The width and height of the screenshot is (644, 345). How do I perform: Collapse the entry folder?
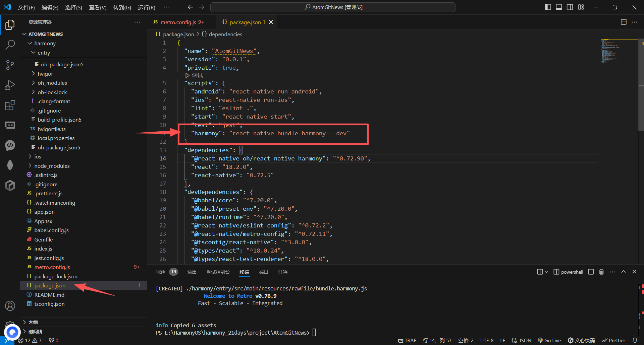tap(84, 53)
